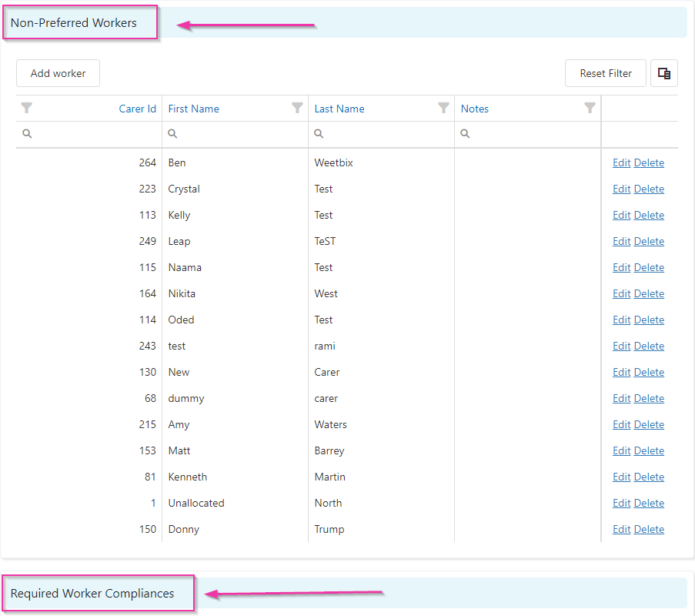
Task: Click the Add worker button
Action: coord(58,73)
